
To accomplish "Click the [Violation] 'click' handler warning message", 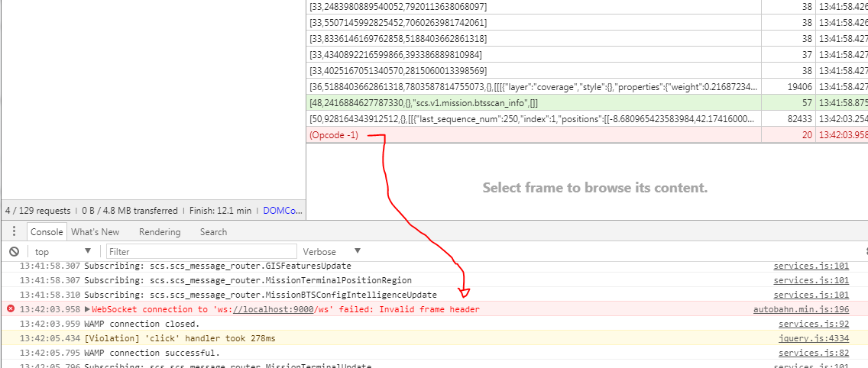I will 180,338.
